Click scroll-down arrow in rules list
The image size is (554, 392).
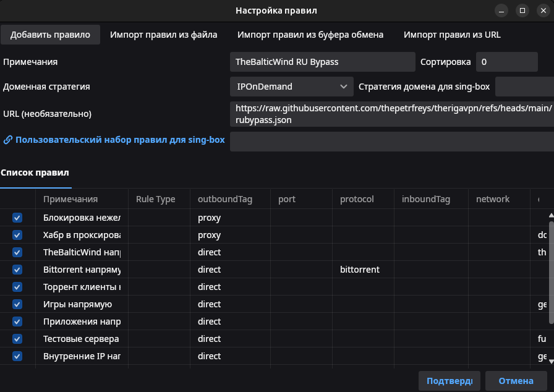pyautogui.click(x=551, y=361)
